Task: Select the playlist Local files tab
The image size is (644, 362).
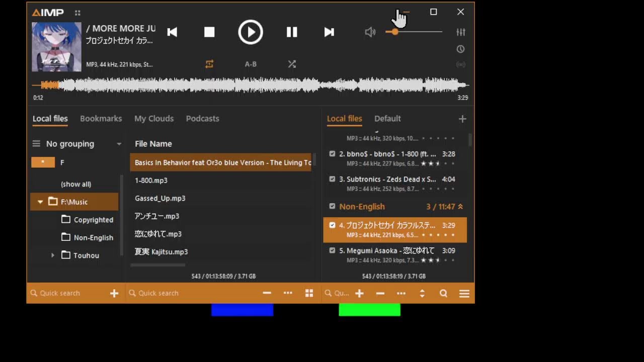Action: 345,119
